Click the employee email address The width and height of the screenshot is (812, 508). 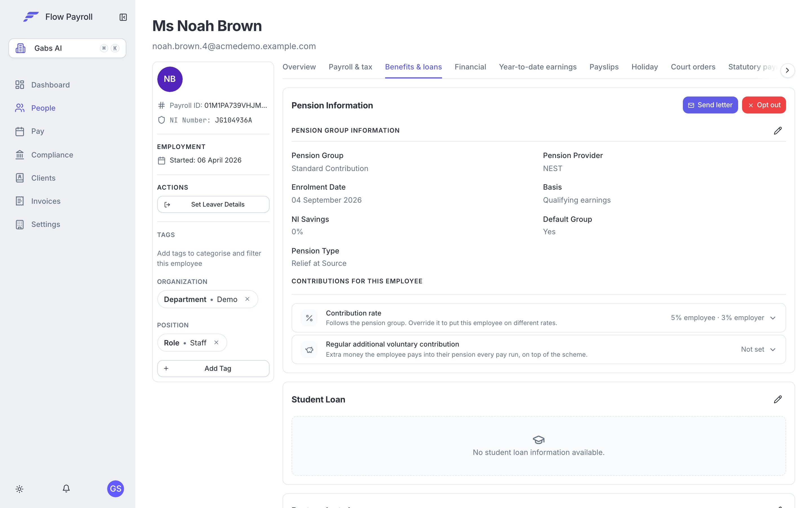[x=234, y=46]
